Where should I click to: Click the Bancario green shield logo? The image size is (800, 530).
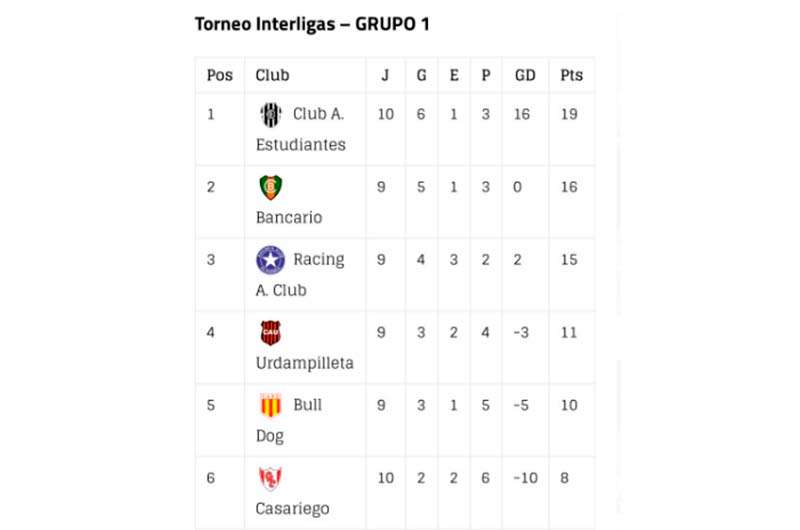tap(270, 187)
